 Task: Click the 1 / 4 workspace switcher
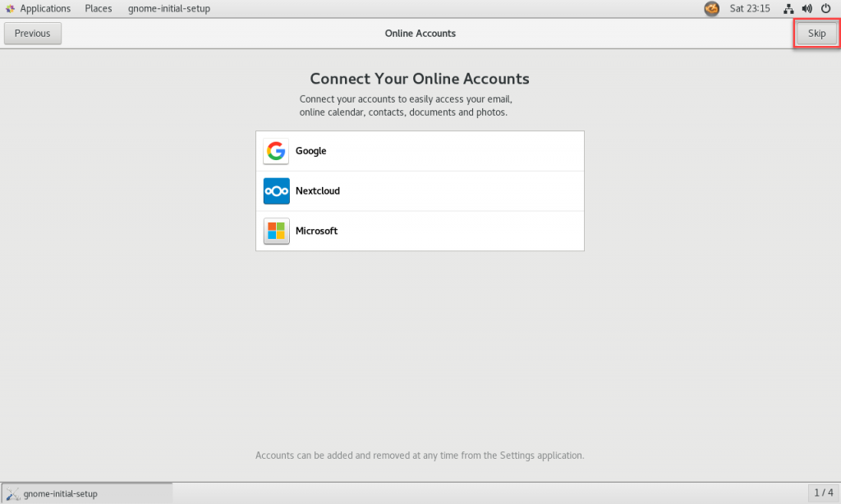pyautogui.click(x=823, y=493)
